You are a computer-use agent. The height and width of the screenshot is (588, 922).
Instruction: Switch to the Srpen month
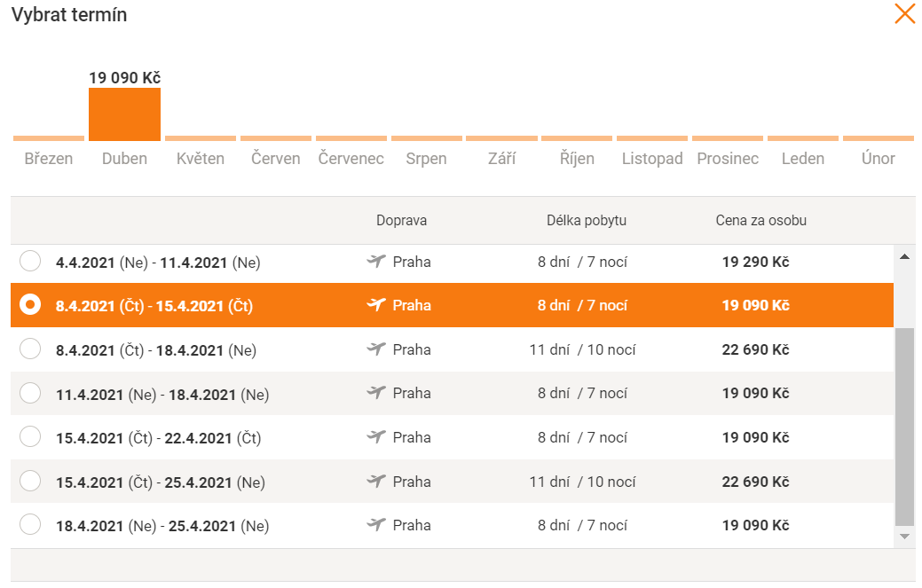point(426,159)
